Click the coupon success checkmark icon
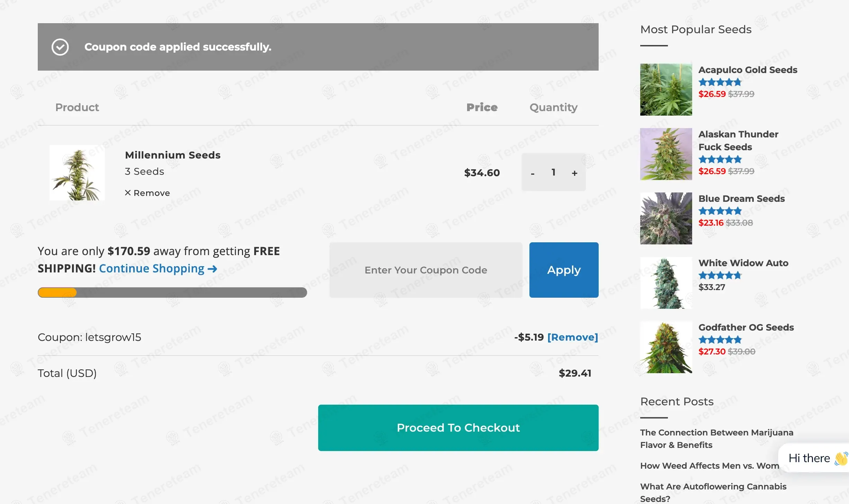The width and height of the screenshot is (849, 504). pos(60,47)
